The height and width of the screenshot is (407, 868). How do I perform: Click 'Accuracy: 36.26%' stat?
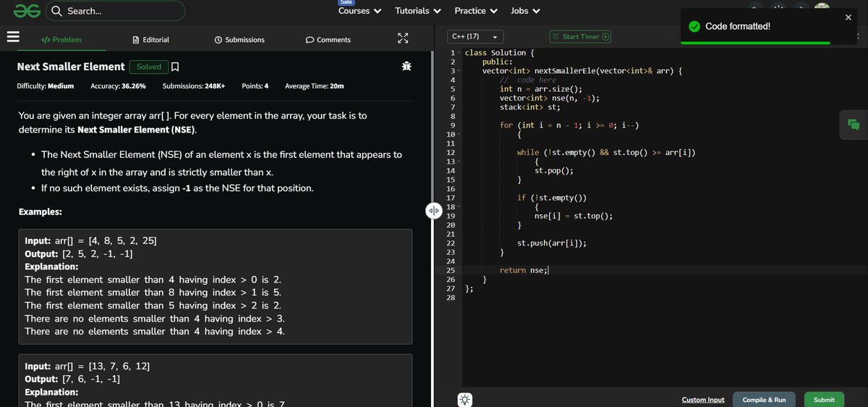118,86
